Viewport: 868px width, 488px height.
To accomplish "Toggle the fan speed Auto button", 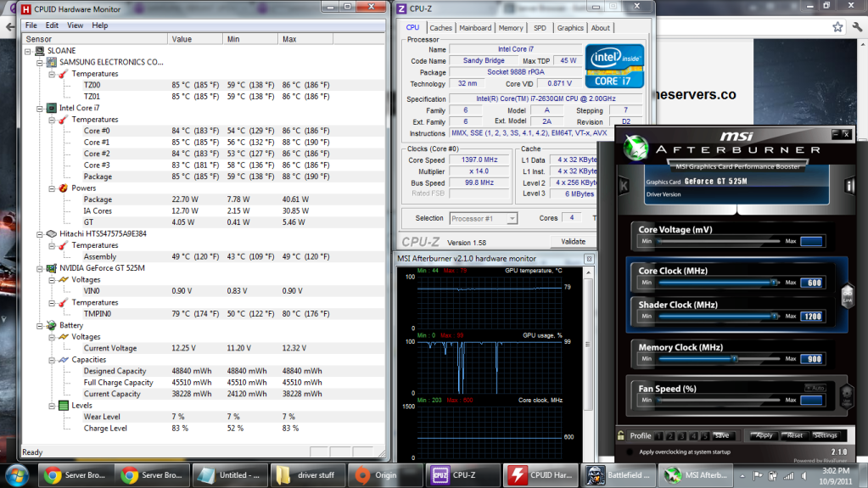I will coord(815,388).
